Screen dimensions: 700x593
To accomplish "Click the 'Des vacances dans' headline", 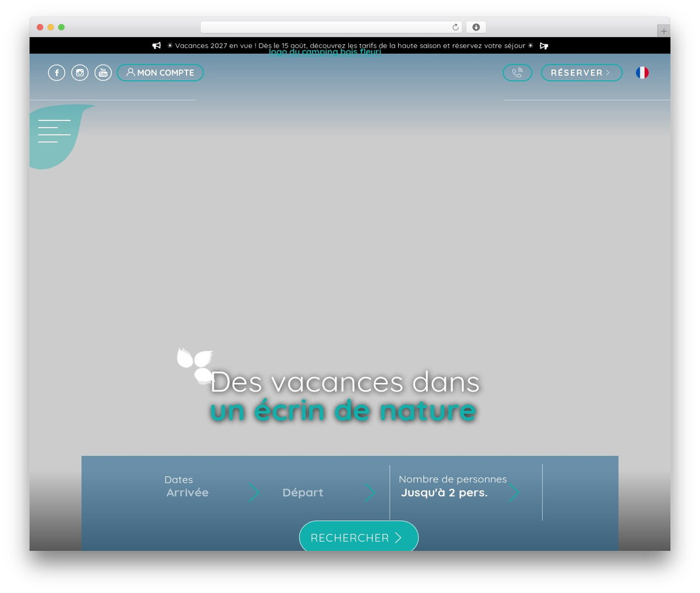I will (345, 382).
